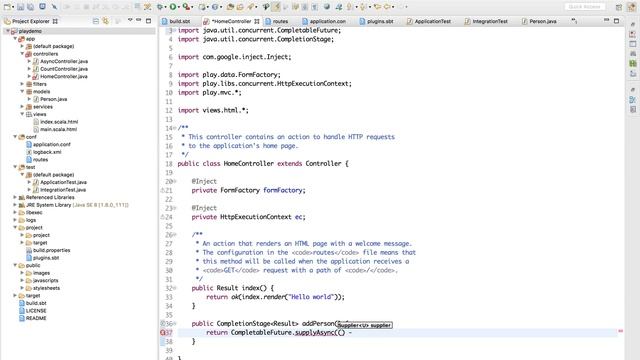Screen dimensions: 640x360
Task: Click the New Java Class icon
Action: 215,7
